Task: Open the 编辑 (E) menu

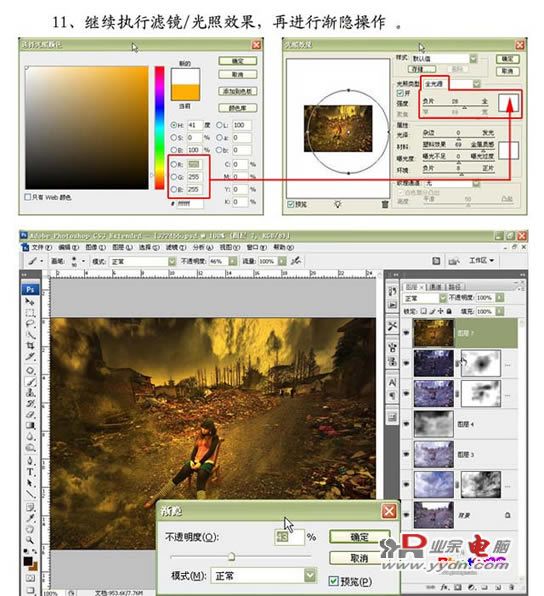Action: (x=68, y=247)
